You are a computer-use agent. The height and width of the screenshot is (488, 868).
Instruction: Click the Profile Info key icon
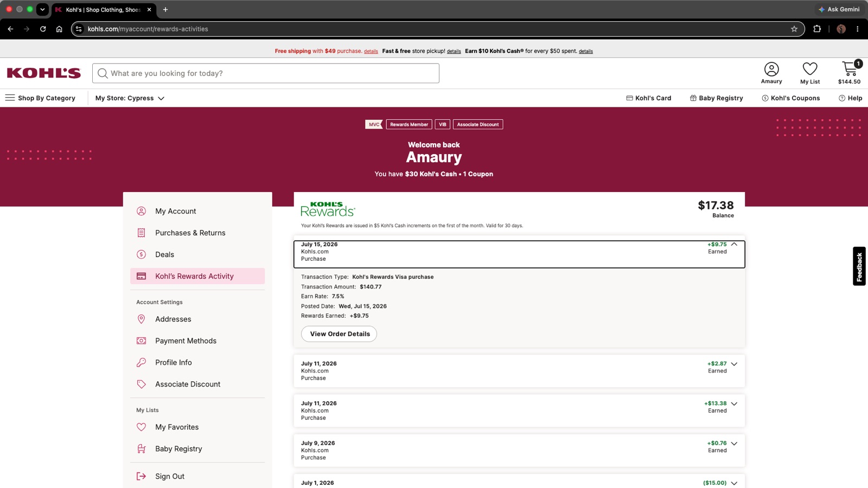coord(141,362)
